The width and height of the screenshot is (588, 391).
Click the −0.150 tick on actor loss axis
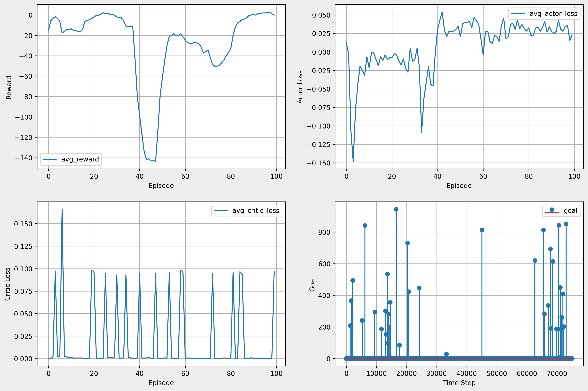pos(318,163)
